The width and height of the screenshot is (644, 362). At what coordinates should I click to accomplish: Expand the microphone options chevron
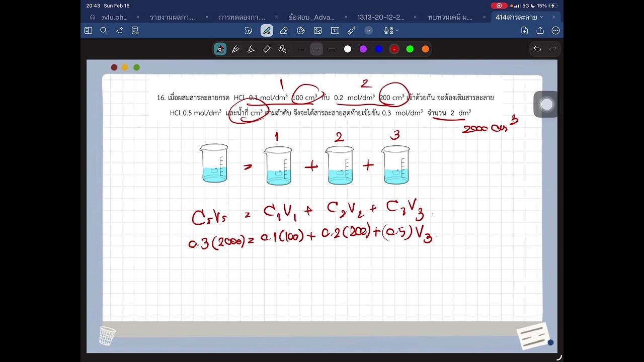(x=397, y=31)
